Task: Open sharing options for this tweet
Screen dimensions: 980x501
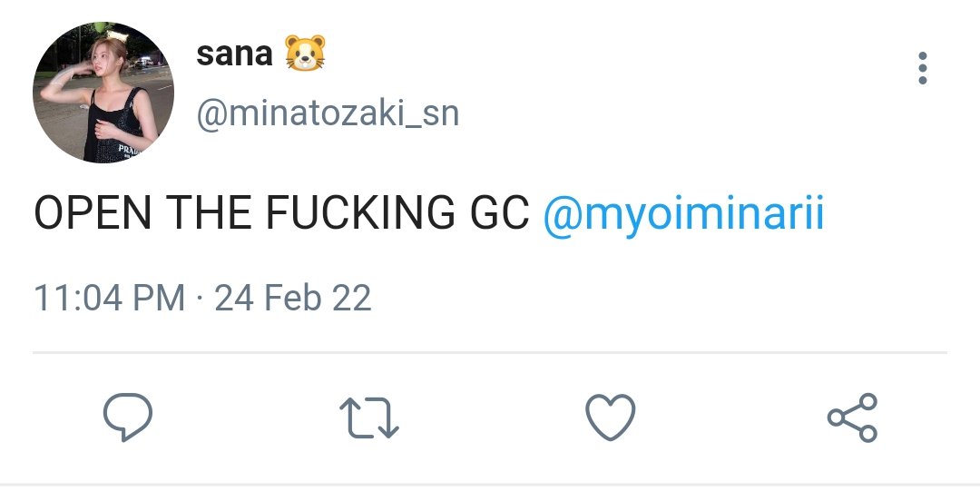Action: (852, 417)
